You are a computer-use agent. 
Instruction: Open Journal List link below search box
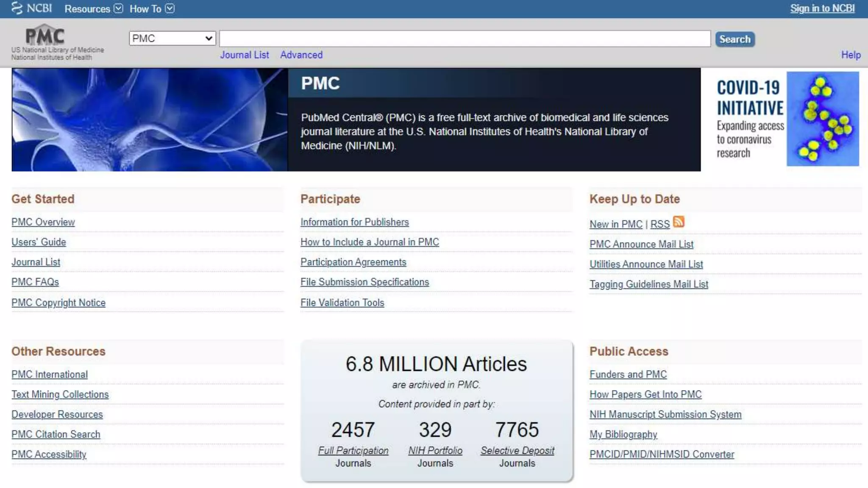point(244,55)
